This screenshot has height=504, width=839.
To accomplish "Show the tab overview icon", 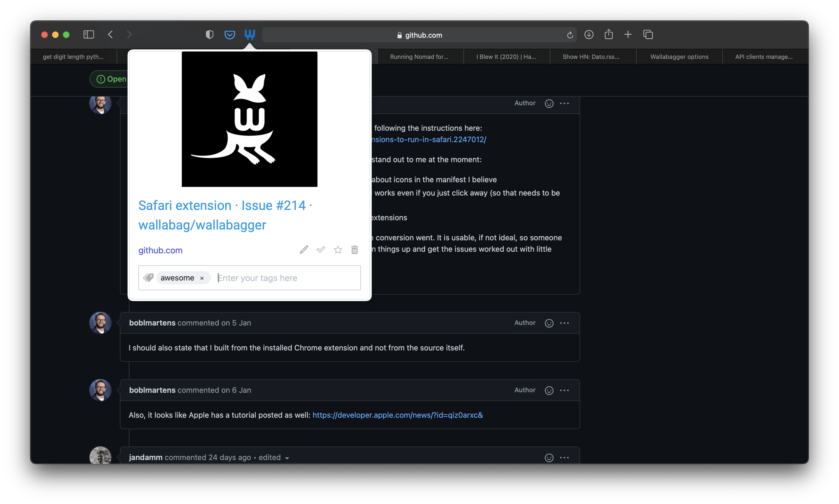I will tap(648, 35).
